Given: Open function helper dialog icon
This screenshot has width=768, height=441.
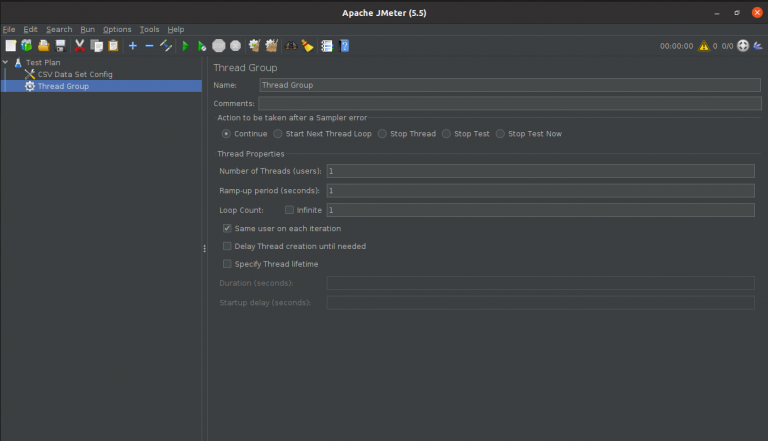Looking at the screenshot, I should pyautogui.click(x=327, y=46).
